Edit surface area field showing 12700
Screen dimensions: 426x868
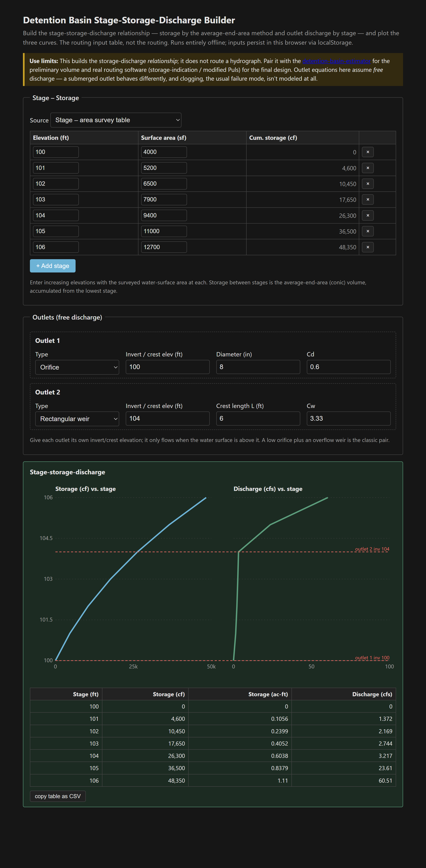pyautogui.click(x=164, y=247)
